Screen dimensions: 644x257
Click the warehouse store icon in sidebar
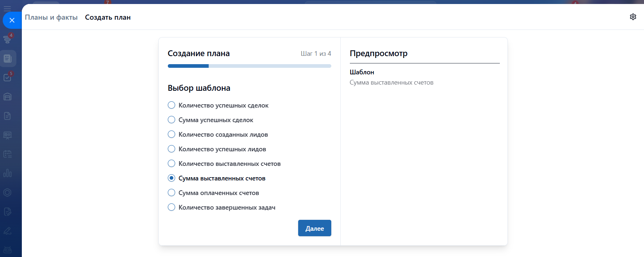click(7, 97)
